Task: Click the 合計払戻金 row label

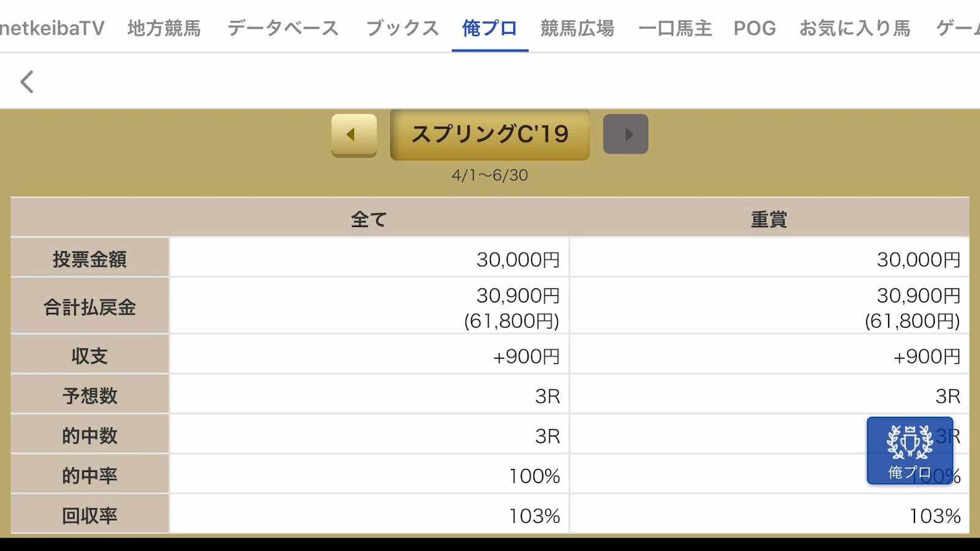Action: point(89,307)
